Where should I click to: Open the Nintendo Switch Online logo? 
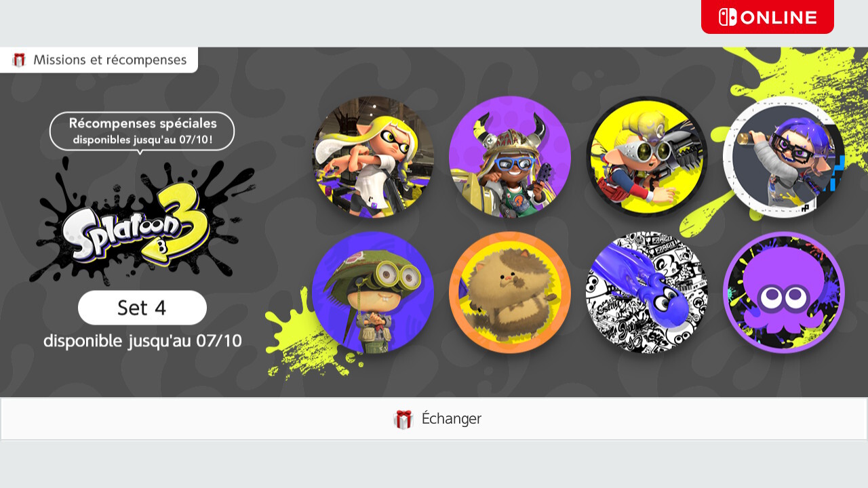tap(768, 17)
